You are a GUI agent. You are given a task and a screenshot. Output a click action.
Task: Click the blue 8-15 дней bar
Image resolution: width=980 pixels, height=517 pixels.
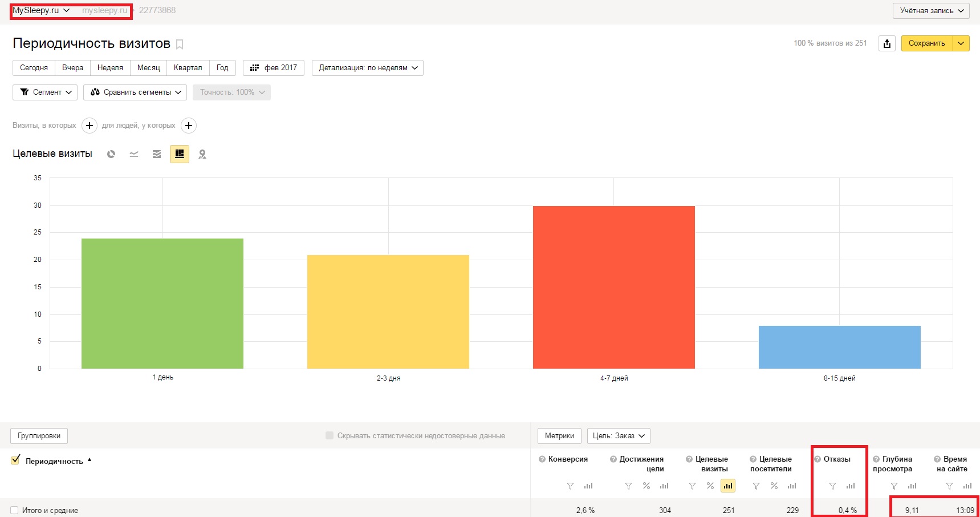click(840, 347)
